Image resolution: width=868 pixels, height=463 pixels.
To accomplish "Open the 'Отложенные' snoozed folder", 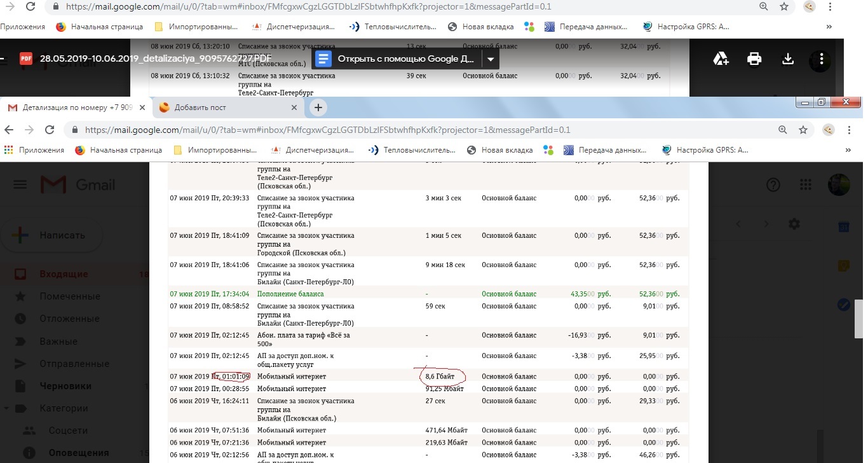I will 69,319.
